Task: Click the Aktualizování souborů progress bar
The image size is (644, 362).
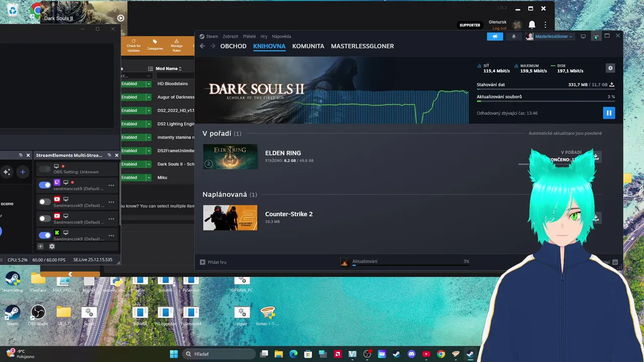Action: tap(545, 101)
